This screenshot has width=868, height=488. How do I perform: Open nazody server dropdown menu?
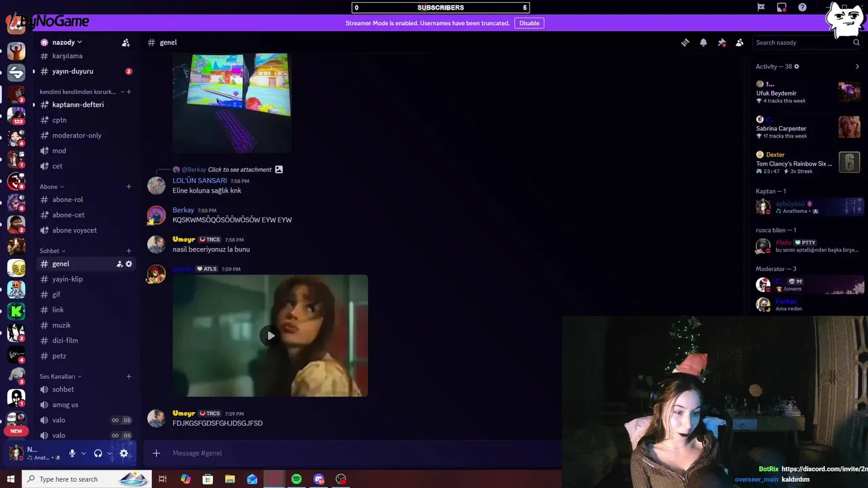[x=66, y=42]
